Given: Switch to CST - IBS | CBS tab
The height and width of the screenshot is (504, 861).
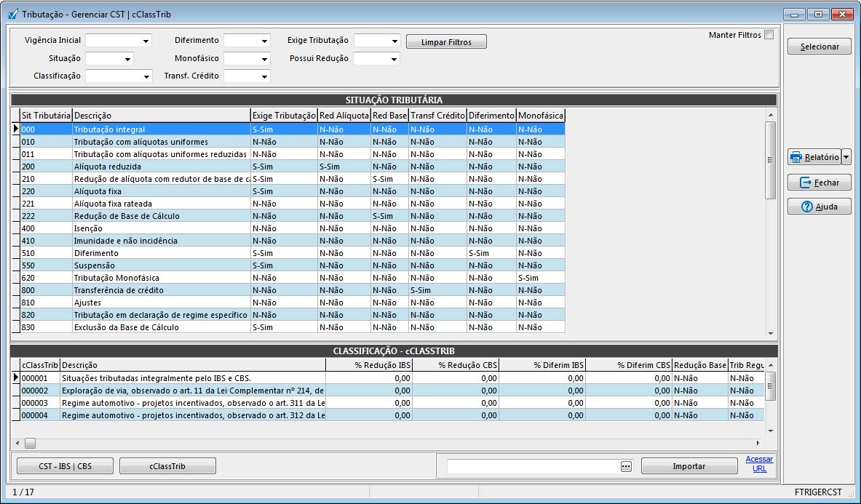Looking at the screenshot, I should click(x=65, y=466).
